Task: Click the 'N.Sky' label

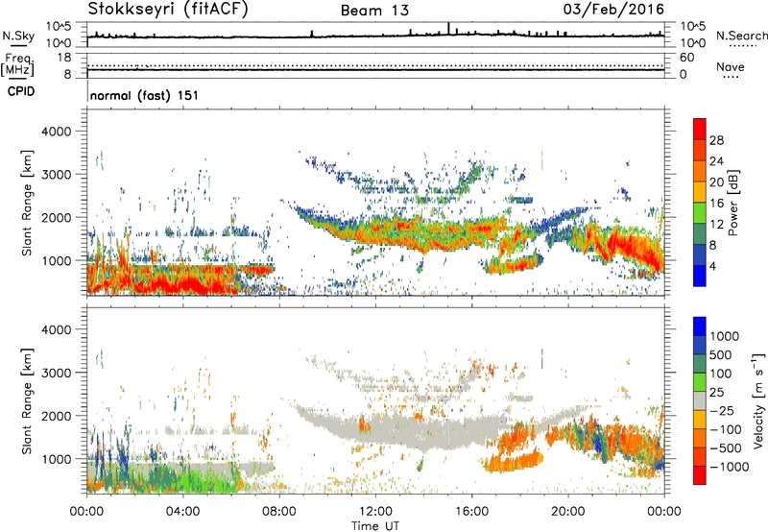Action: pyautogui.click(x=18, y=36)
